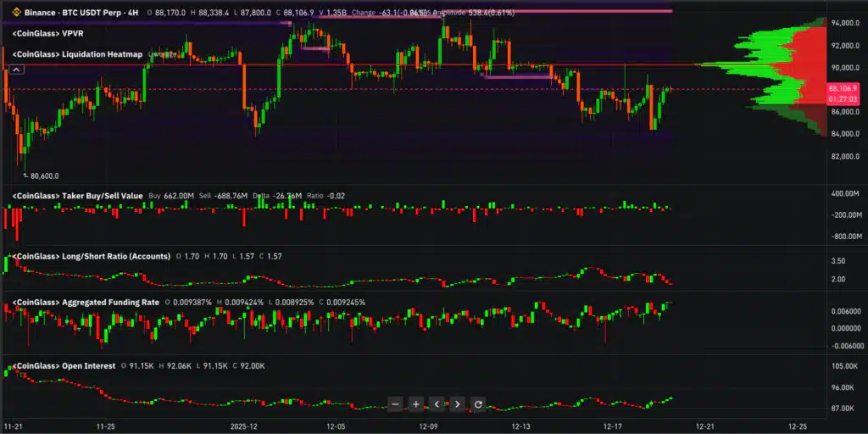Select the Taker Buy/Sell Value indicator label
868x434 pixels.
click(x=77, y=196)
